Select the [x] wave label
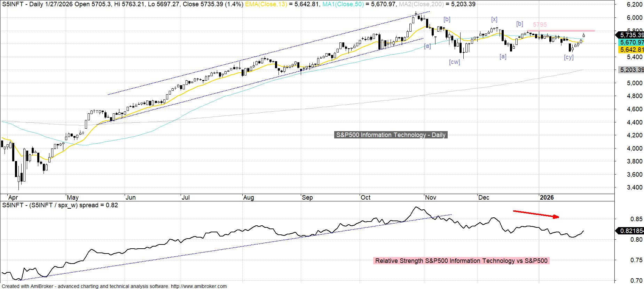This screenshot has width=644, height=289. [494, 19]
